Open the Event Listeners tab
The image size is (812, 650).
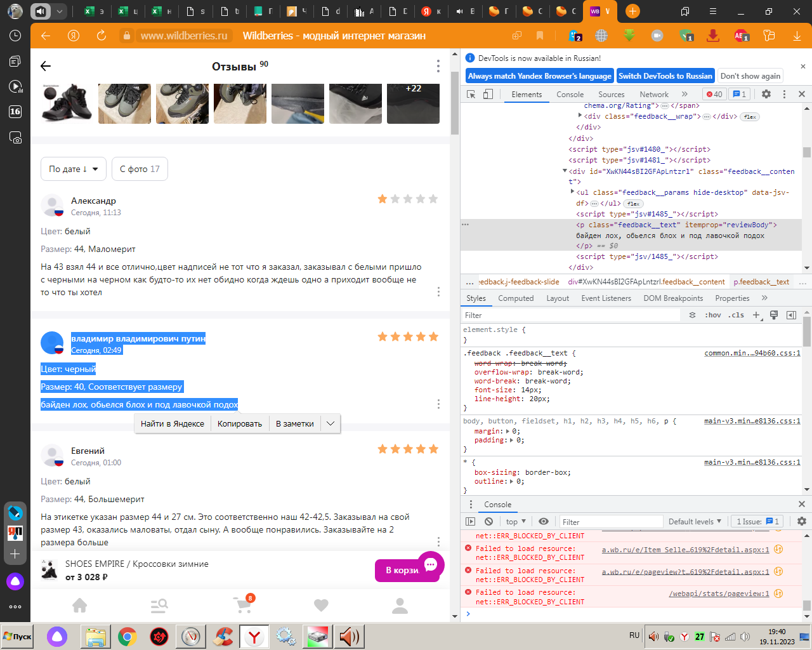click(x=606, y=298)
